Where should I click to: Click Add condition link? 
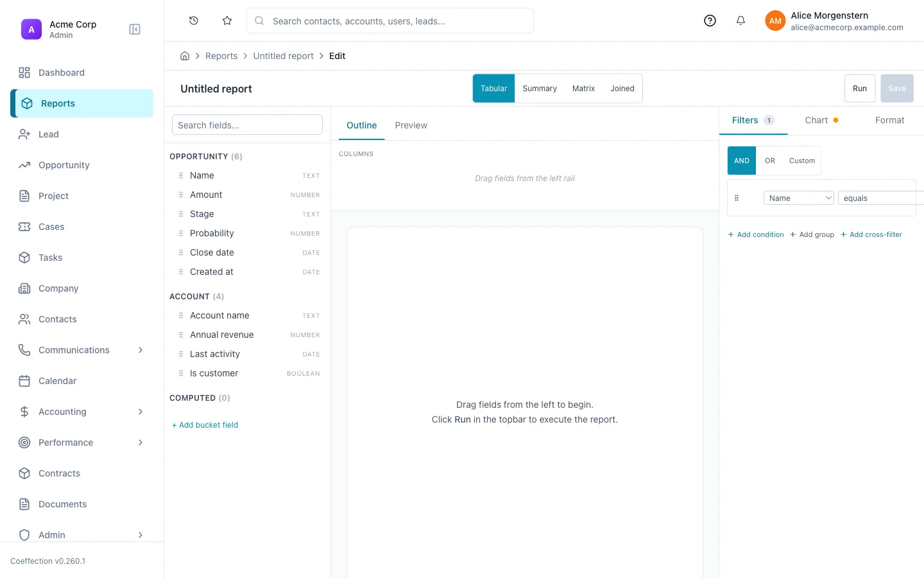[756, 234]
